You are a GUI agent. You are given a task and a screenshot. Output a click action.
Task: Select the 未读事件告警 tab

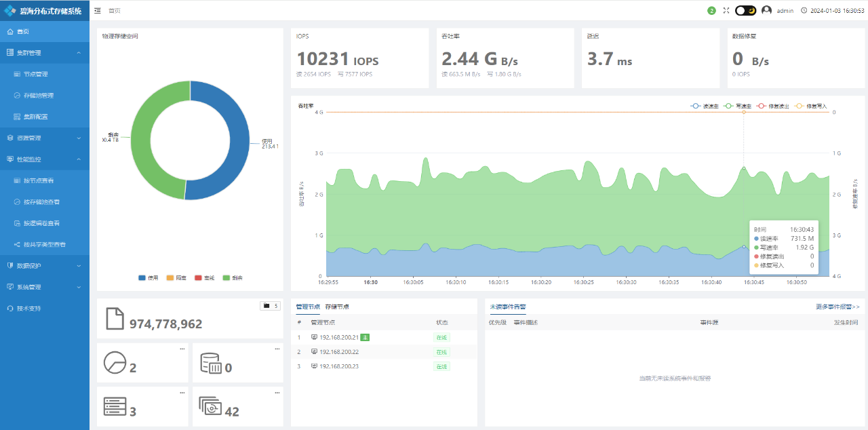(507, 307)
